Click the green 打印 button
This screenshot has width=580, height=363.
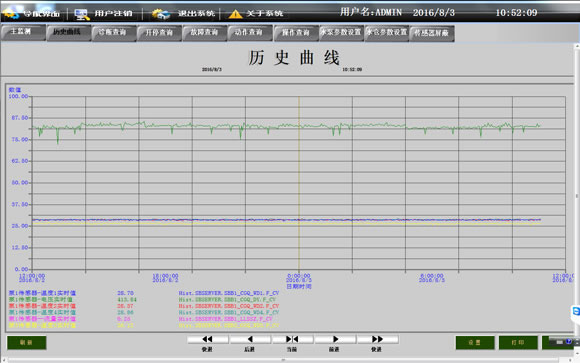click(518, 343)
